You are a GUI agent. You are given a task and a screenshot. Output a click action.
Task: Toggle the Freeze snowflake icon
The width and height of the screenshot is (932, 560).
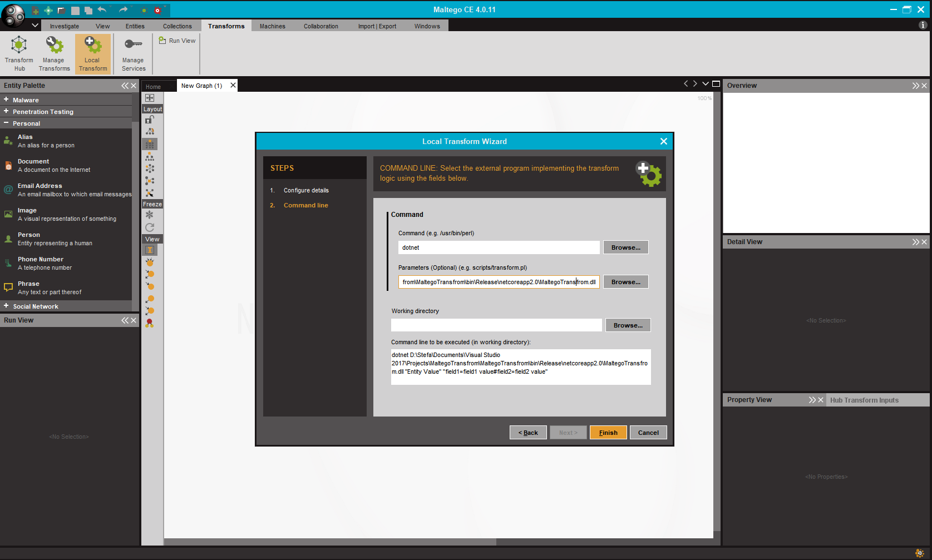[150, 215]
